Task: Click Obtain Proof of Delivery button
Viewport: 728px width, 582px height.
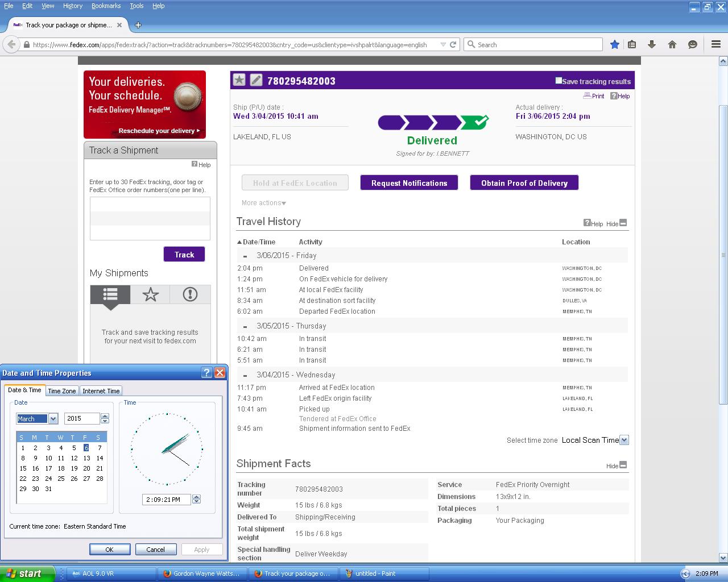Action: click(x=524, y=183)
